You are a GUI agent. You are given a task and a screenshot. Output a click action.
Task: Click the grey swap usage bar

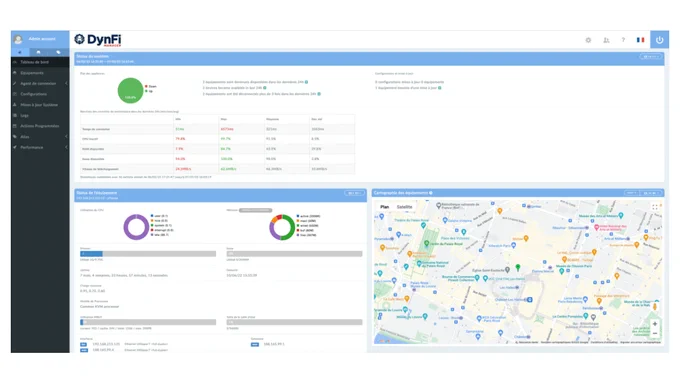click(x=294, y=254)
